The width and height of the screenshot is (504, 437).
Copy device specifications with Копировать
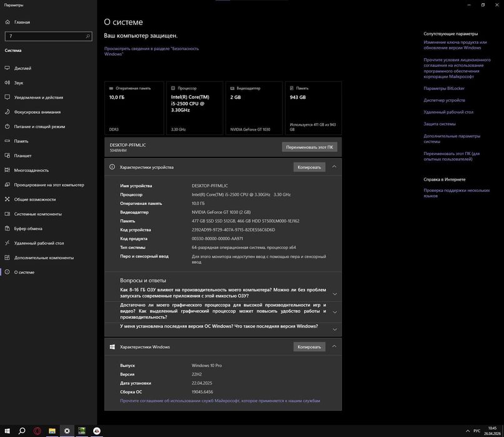click(x=309, y=167)
